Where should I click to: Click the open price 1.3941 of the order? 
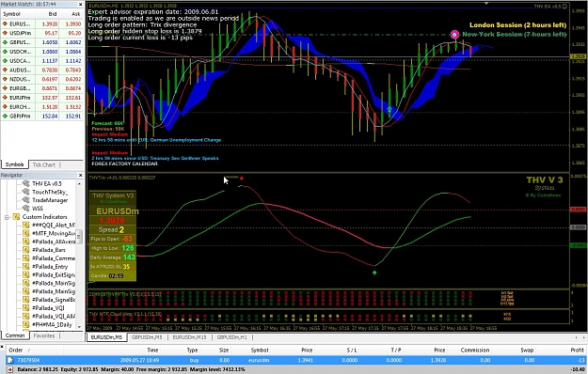pyautogui.click(x=307, y=360)
